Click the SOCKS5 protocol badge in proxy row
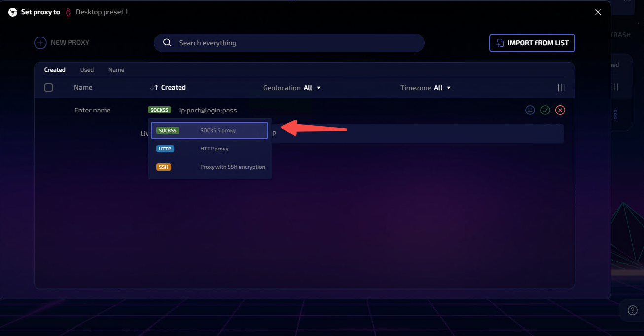Image resolution: width=644 pixels, height=336 pixels. 159,110
